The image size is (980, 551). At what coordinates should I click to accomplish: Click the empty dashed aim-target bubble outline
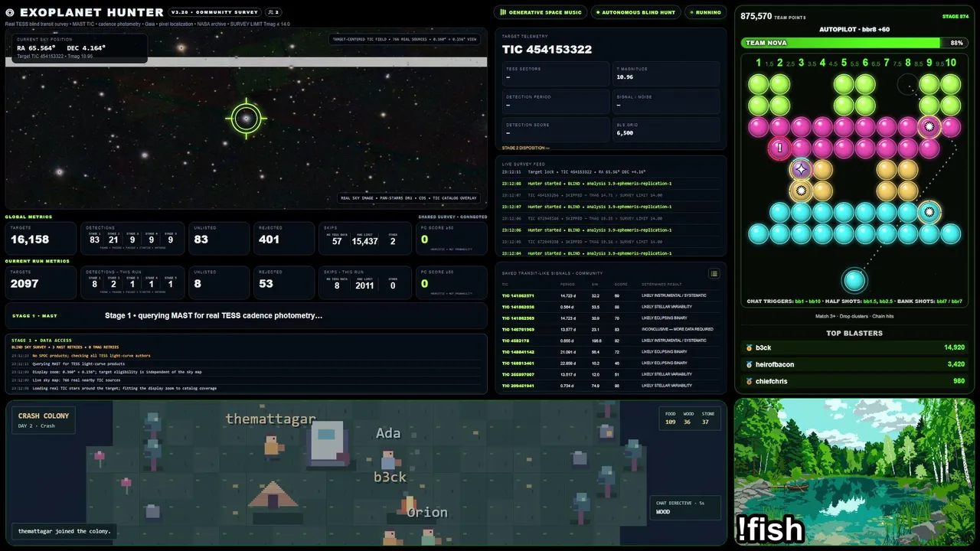(x=908, y=84)
